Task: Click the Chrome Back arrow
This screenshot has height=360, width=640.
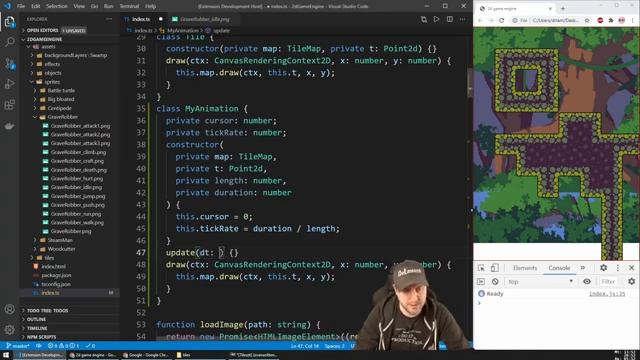Action: 480,20
